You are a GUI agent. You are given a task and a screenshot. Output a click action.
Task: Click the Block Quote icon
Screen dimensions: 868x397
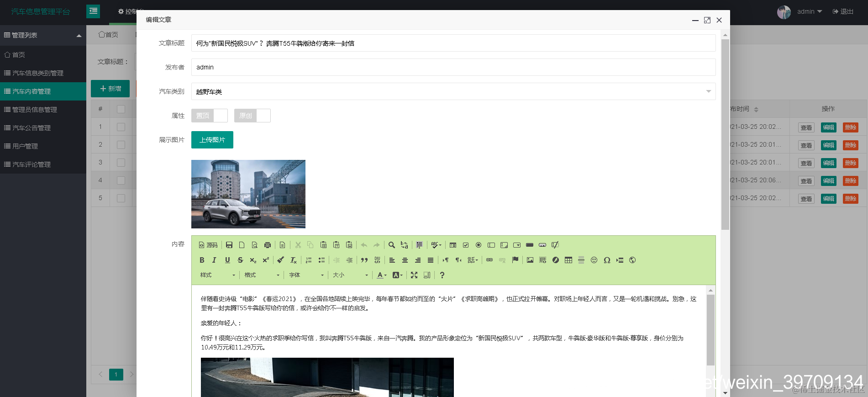pyautogui.click(x=364, y=260)
